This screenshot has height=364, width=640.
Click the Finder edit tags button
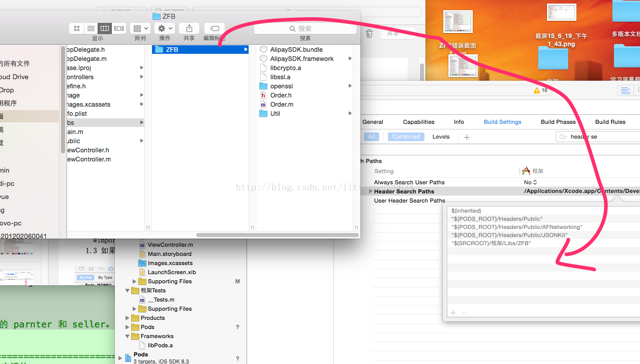coord(215,28)
